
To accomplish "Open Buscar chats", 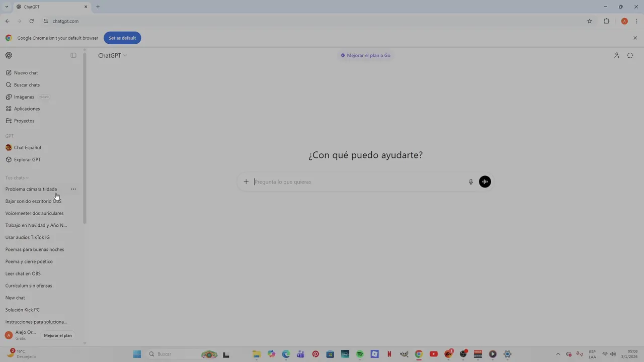I will pos(41,85).
